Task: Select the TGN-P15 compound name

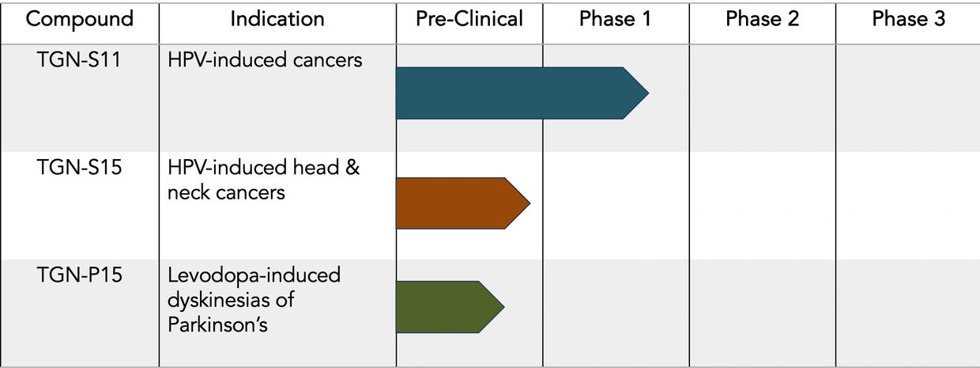Action: pos(78,275)
